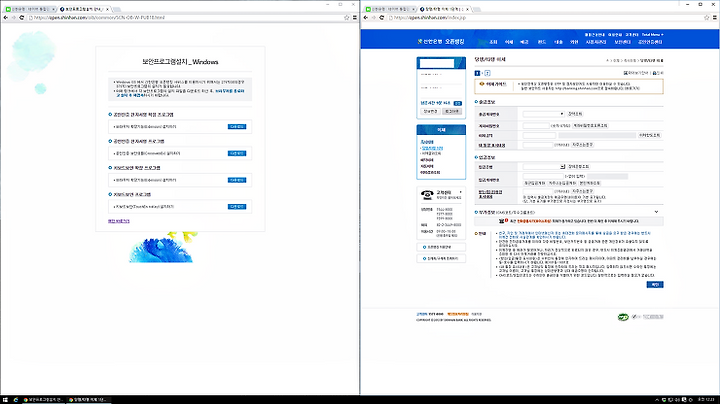720x404 pixels.
Task: Focus the deposit account number input field
Action: click(x=543, y=176)
